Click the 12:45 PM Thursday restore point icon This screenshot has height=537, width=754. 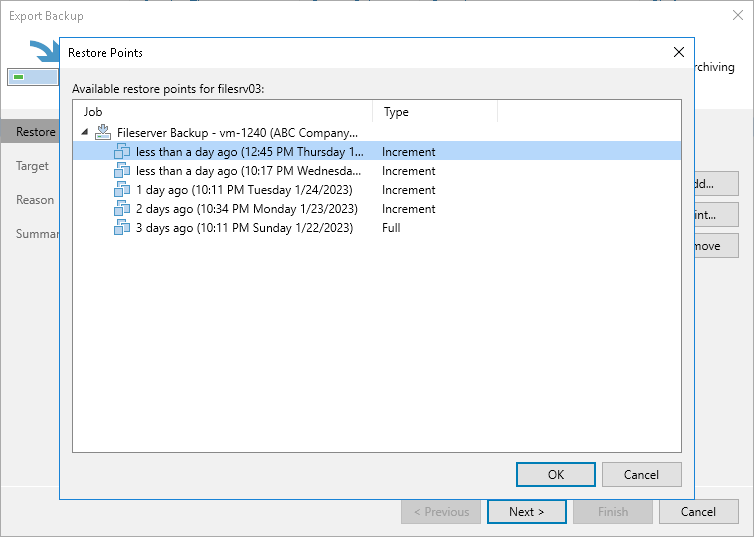[x=122, y=151]
